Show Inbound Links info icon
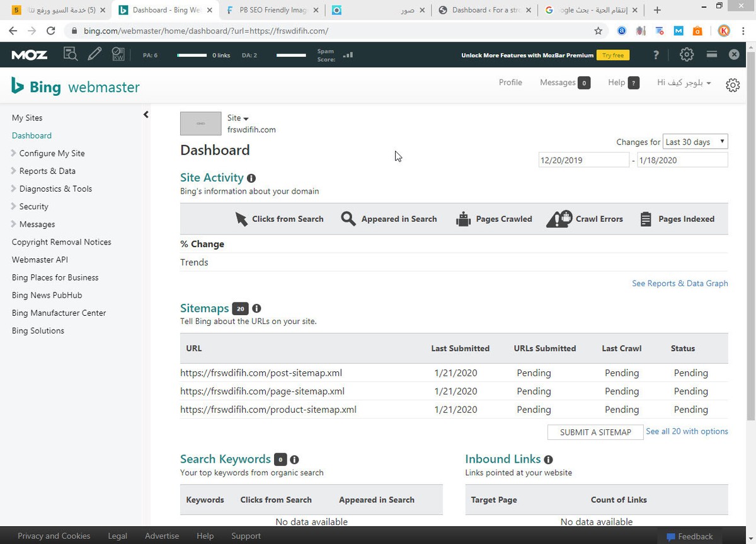 click(x=548, y=460)
